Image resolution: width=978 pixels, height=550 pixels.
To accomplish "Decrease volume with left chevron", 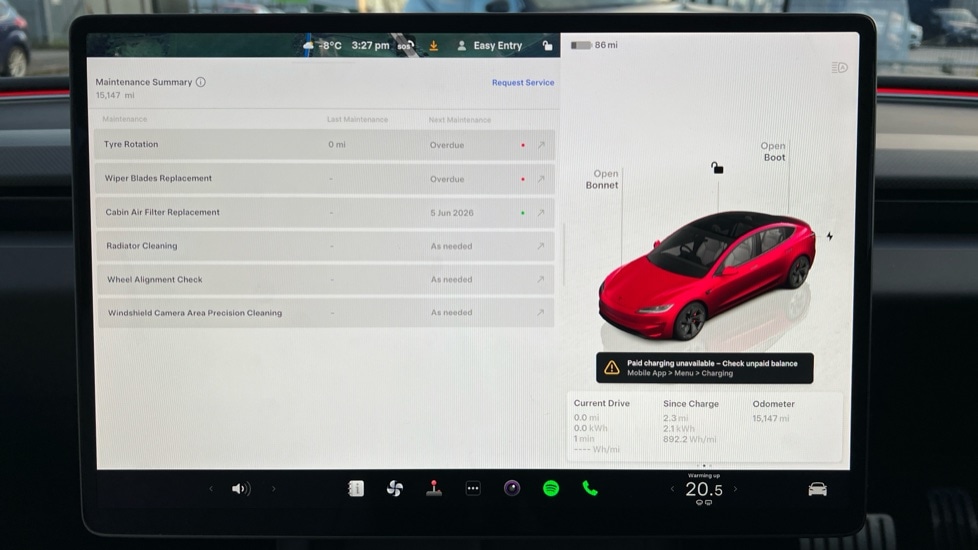I will [211, 488].
